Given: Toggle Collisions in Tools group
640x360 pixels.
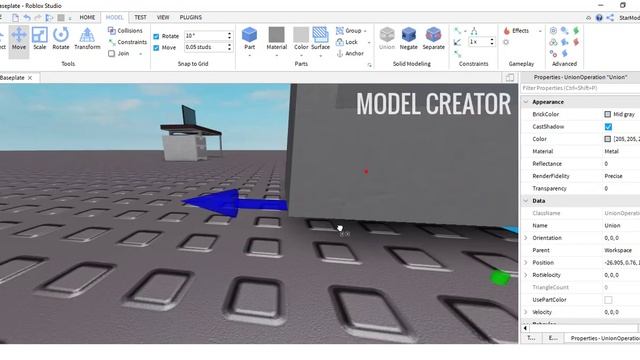Looking at the screenshot, I should click(125, 31).
